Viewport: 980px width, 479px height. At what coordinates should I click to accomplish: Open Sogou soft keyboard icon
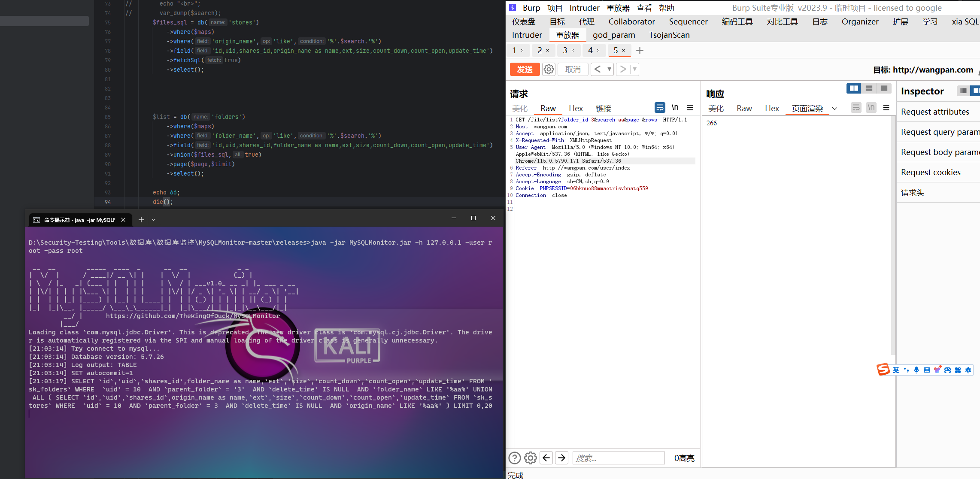click(927, 370)
